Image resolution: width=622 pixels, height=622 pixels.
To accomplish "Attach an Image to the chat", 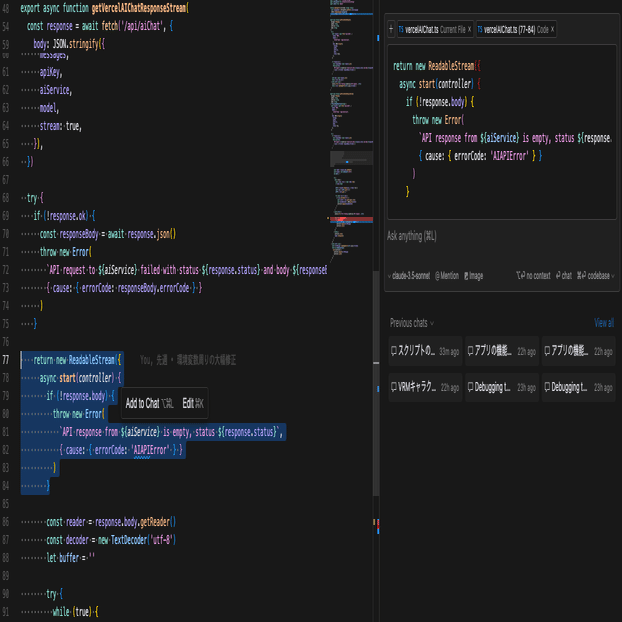I will [473, 275].
